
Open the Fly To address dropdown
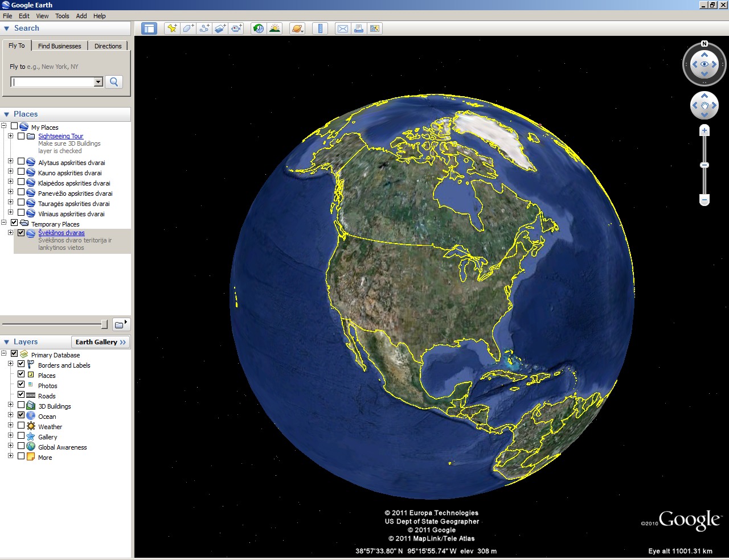[x=98, y=82]
